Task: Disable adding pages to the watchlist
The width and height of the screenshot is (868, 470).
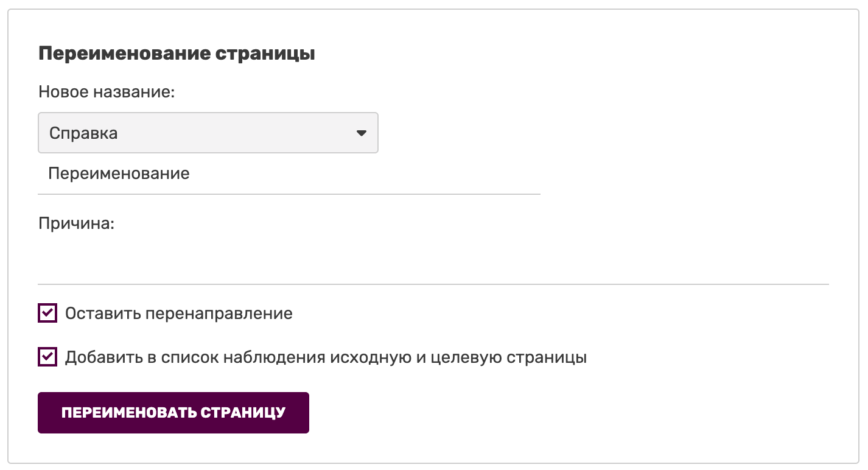Action: (47, 357)
